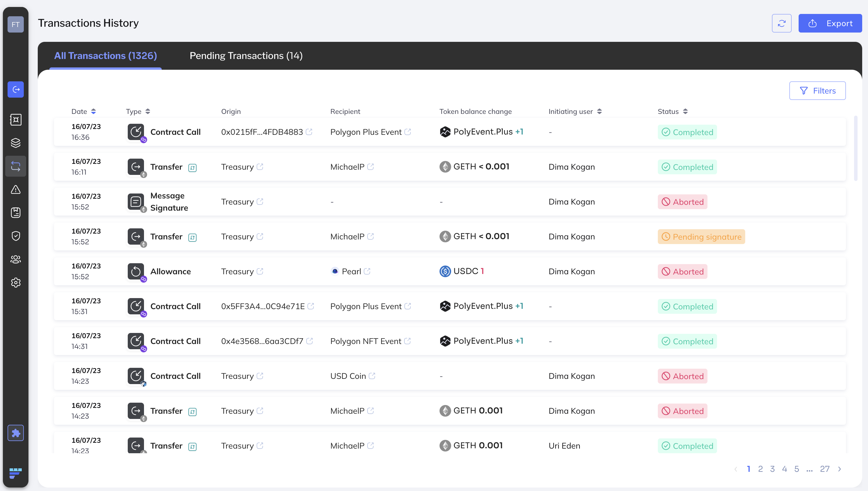Open external link for Polygon NFT Event recipient
This screenshot has height=491, width=868.
(407, 341)
